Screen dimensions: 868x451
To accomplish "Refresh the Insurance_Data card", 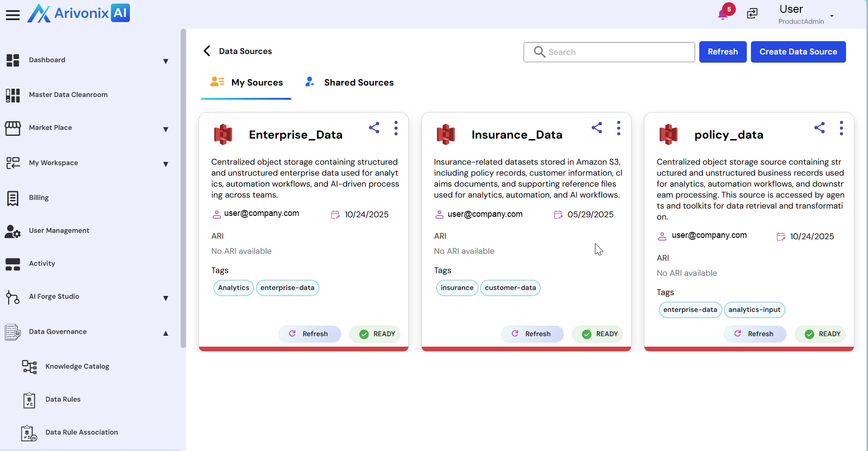I will tap(532, 334).
